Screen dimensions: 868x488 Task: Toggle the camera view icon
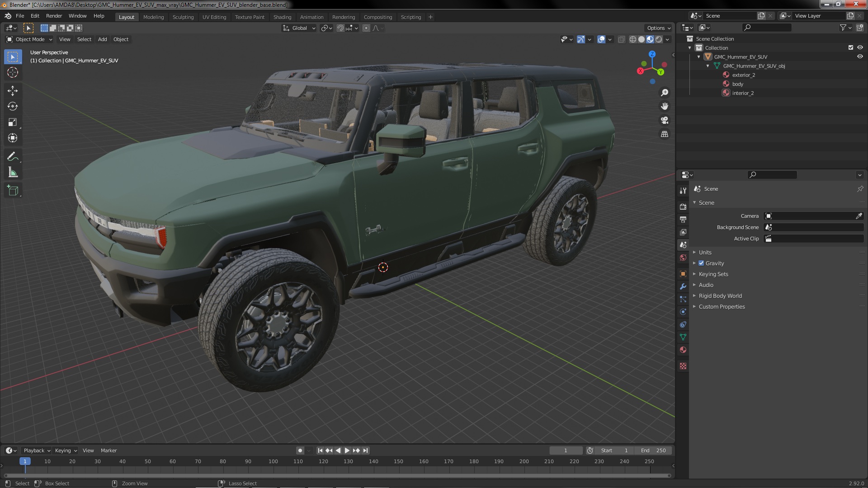665,120
